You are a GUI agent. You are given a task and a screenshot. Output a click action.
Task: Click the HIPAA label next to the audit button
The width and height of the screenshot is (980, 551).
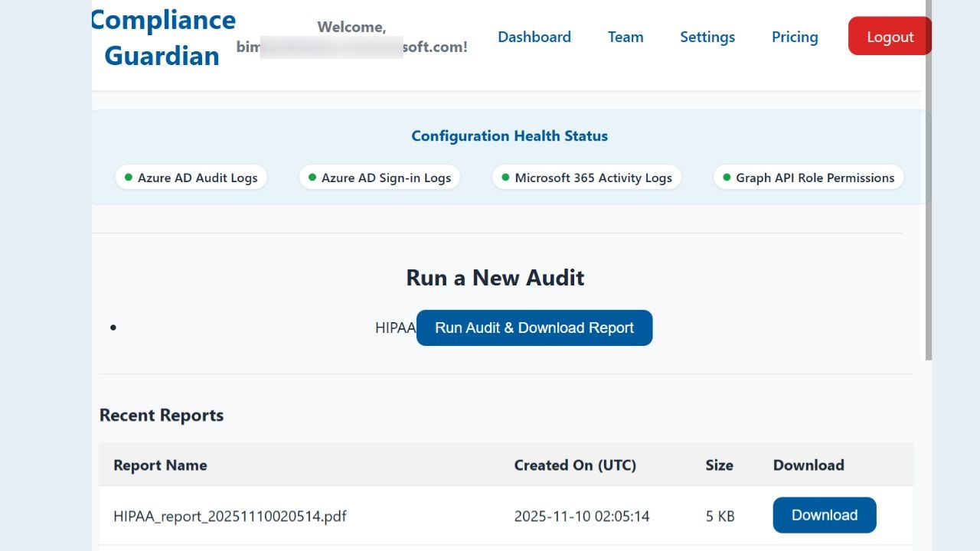(x=395, y=328)
